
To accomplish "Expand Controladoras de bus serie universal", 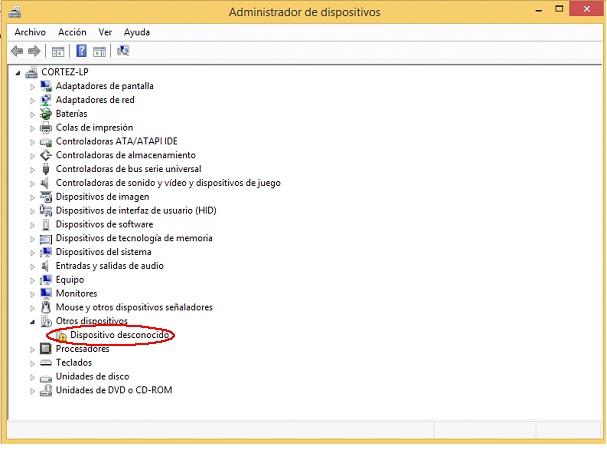I will pyautogui.click(x=32, y=170).
